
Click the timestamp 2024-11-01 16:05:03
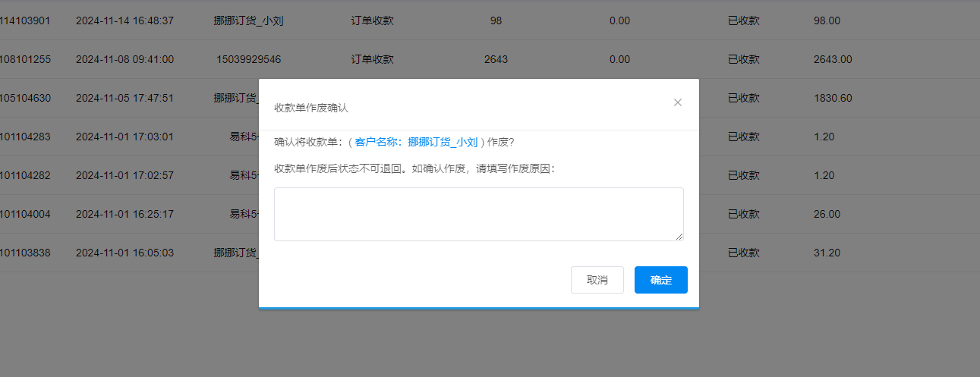tap(124, 253)
